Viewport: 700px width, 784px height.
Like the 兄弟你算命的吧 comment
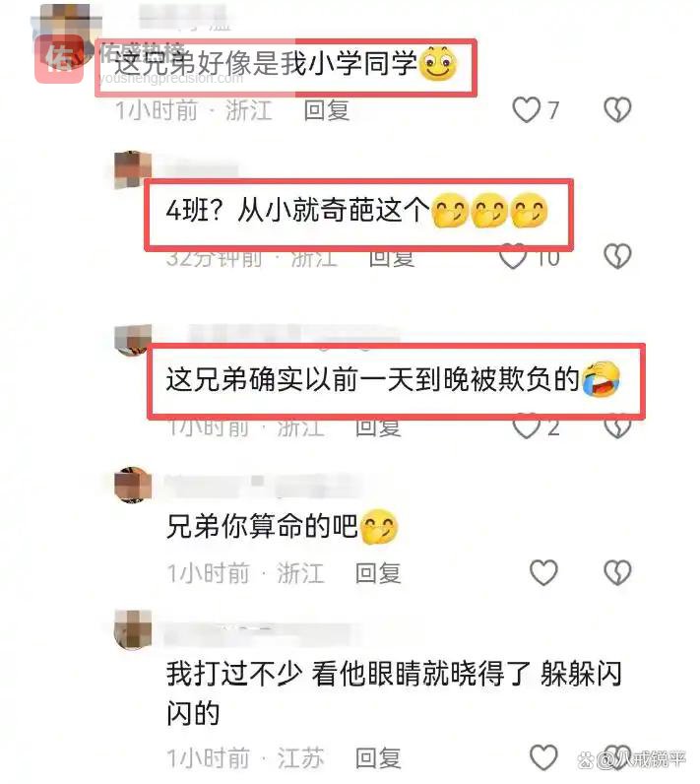(543, 572)
